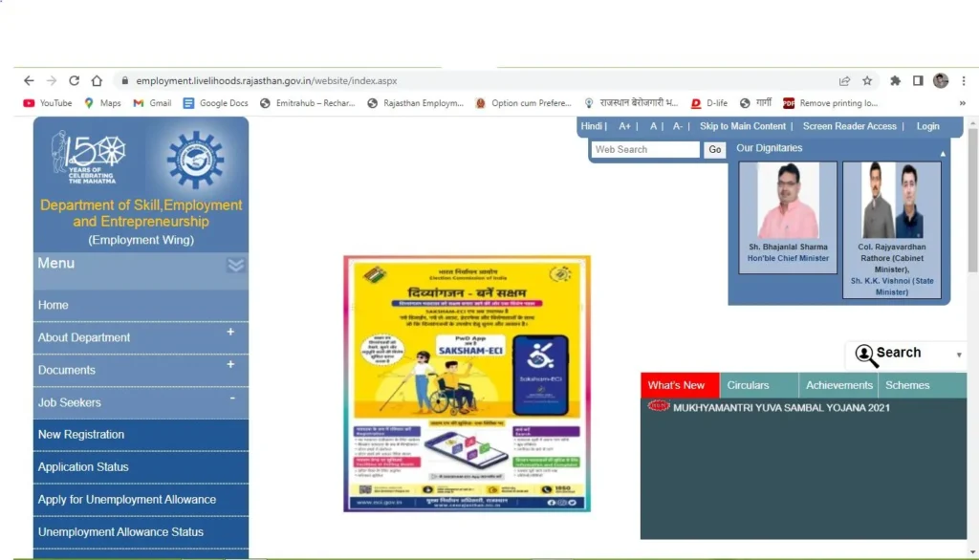Open the browser home page icon
Screen dimensions: 979x560
(x=97, y=80)
